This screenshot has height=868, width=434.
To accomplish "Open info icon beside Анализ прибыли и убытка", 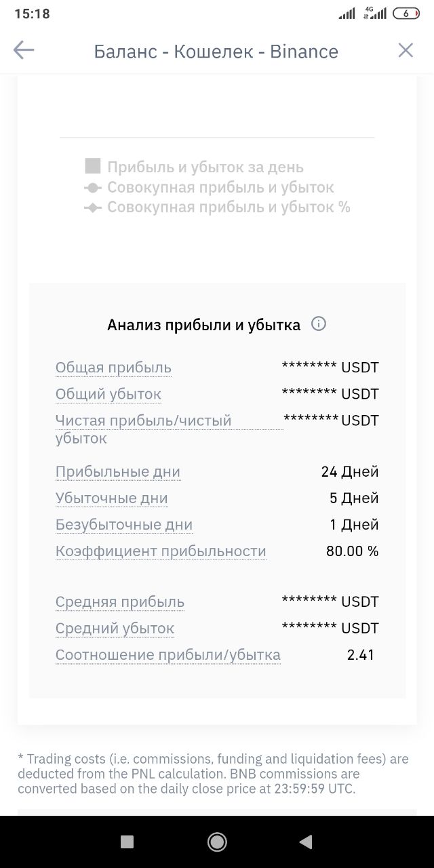I will (x=319, y=324).
